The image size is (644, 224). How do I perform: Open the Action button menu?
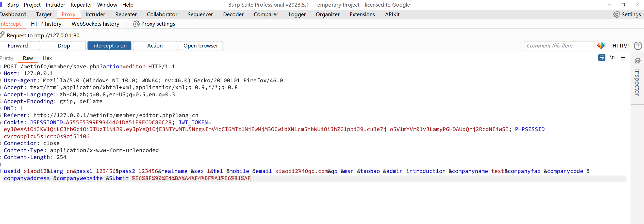155,46
